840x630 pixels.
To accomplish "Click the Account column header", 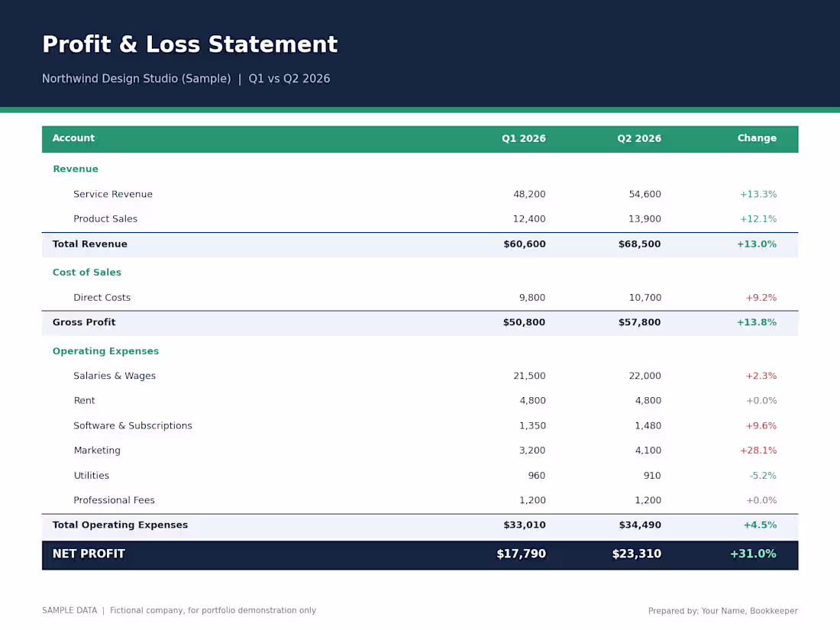I will pos(73,138).
